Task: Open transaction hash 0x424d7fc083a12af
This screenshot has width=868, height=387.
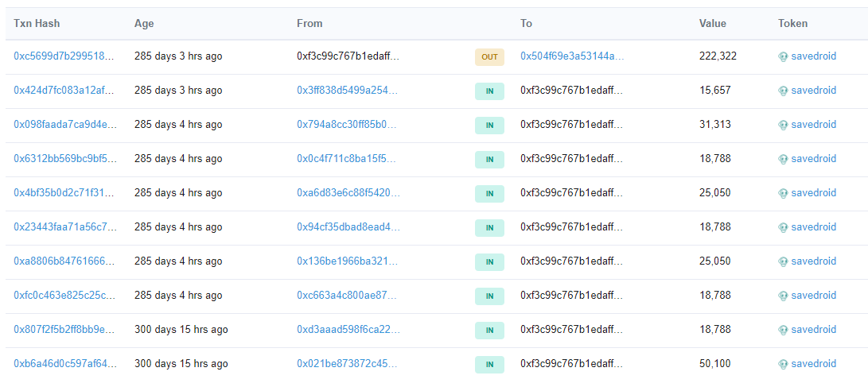Action: click(65, 90)
